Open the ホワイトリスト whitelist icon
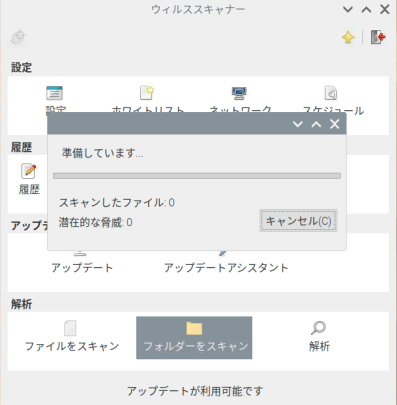The image size is (397, 405). [147, 93]
